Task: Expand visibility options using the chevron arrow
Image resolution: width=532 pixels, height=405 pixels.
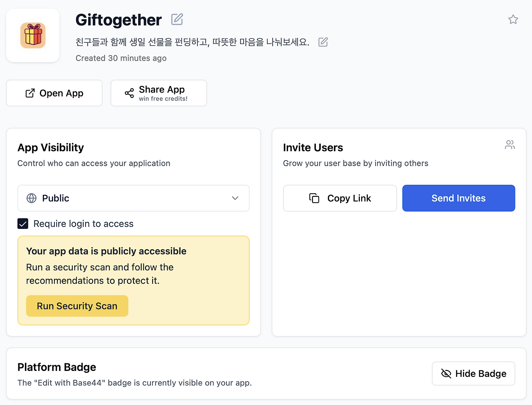Action: coord(235,198)
